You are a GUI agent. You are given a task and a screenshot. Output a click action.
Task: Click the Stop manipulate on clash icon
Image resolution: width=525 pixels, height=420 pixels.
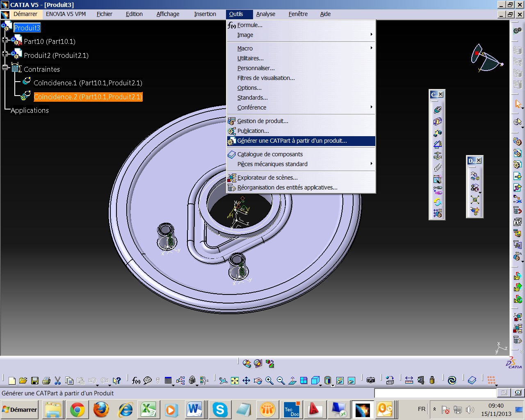(x=475, y=211)
